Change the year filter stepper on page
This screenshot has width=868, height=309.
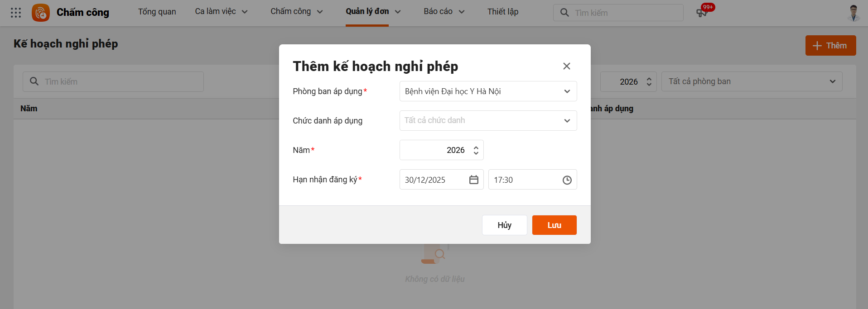click(649, 81)
